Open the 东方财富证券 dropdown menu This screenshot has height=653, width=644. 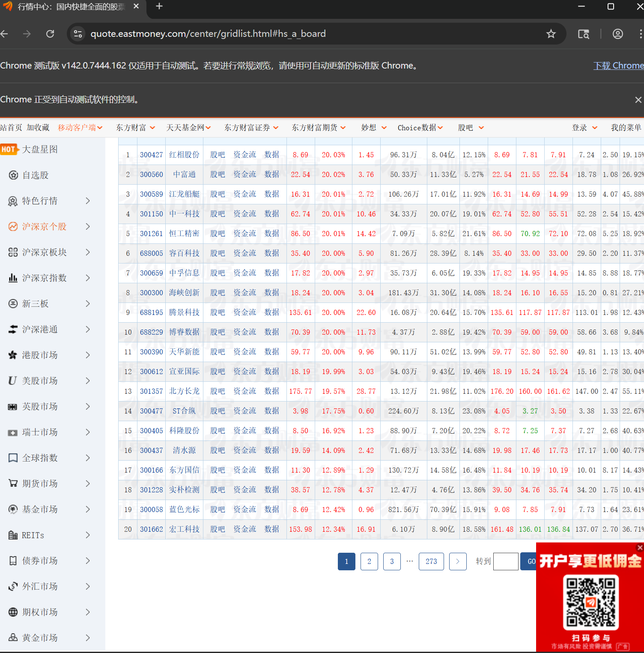pyautogui.click(x=251, y=128)
